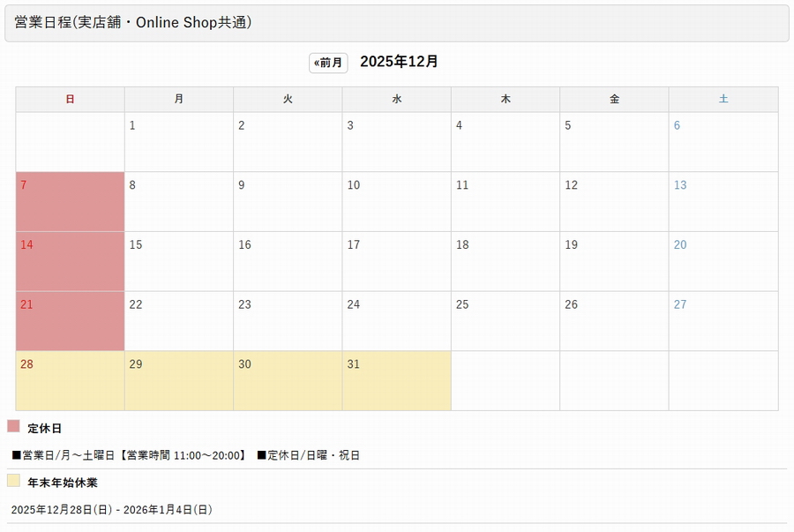
Task: Select December 7 holiday cell
Action: pyautogui.click(x=69, y=201)
